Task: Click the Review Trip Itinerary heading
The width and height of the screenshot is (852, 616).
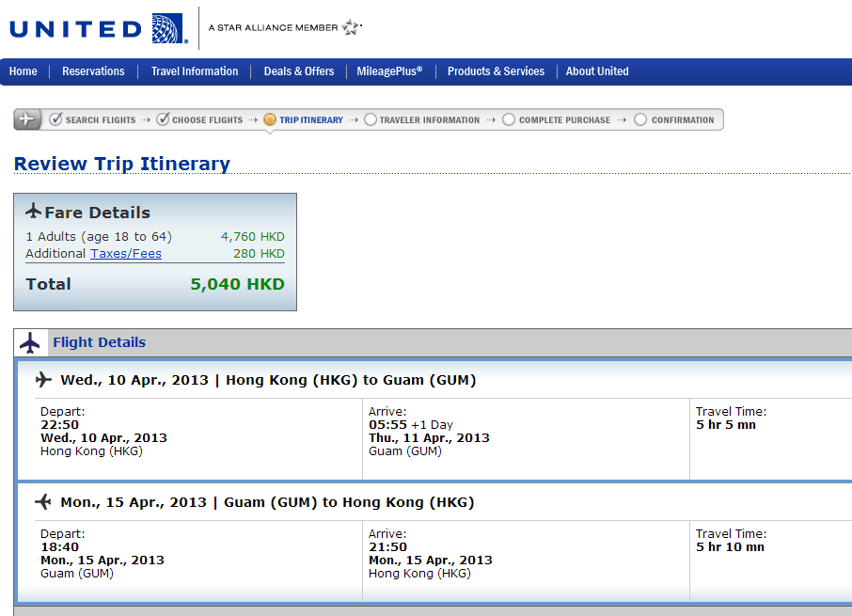Action: [x=122, y=164]
